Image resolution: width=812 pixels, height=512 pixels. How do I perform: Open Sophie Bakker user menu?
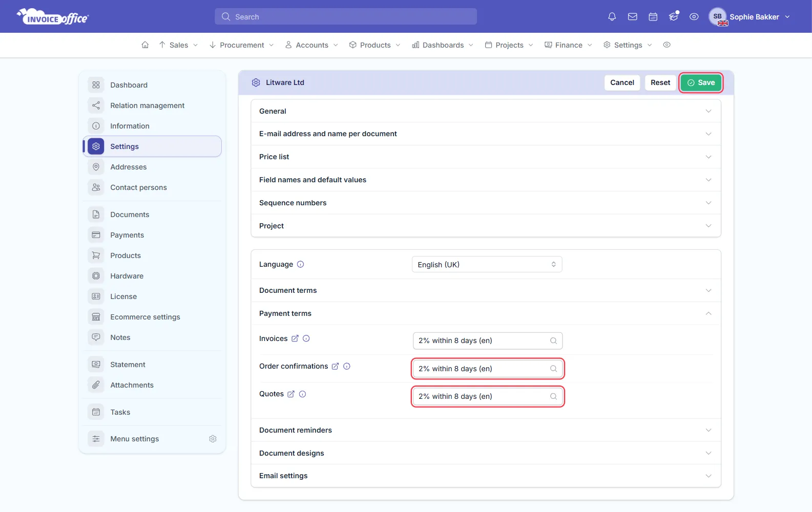tap(750, 17)
